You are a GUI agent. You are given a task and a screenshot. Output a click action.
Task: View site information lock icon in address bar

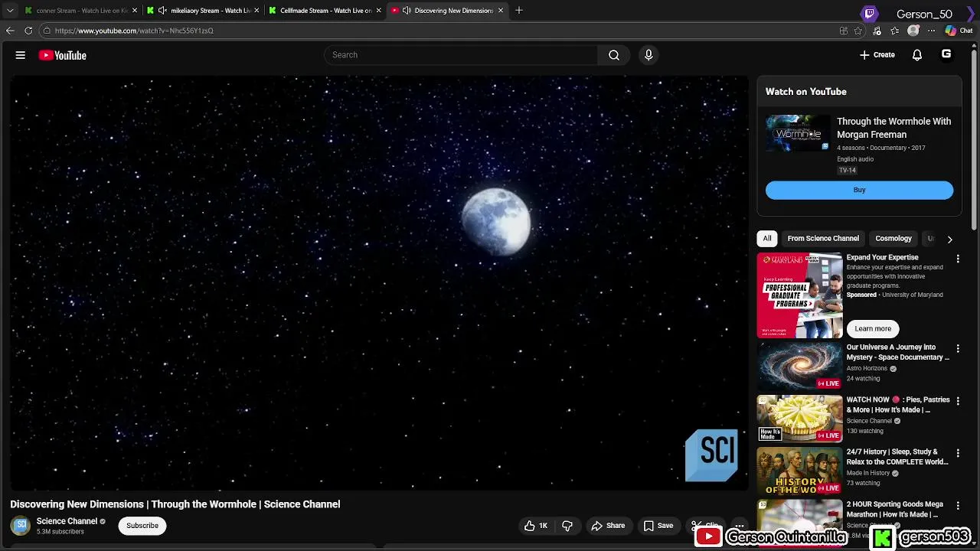pos(47,31)
